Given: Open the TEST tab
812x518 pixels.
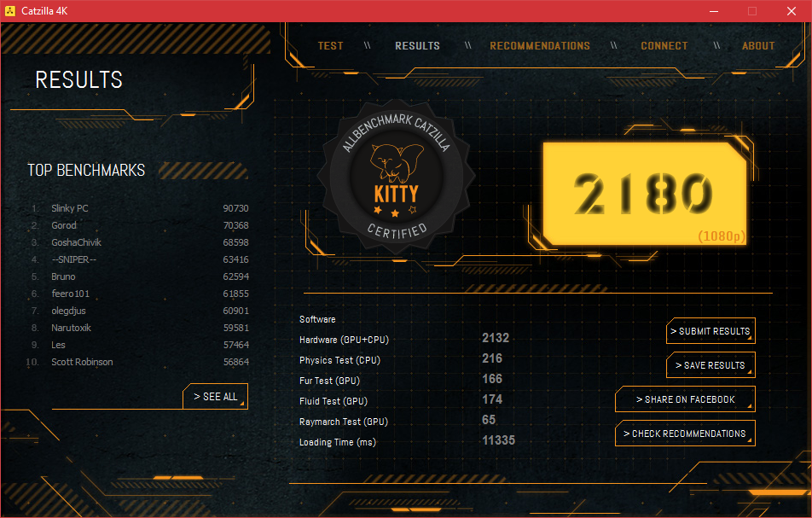Looking at the screenshot, I should tap(330, 45).
